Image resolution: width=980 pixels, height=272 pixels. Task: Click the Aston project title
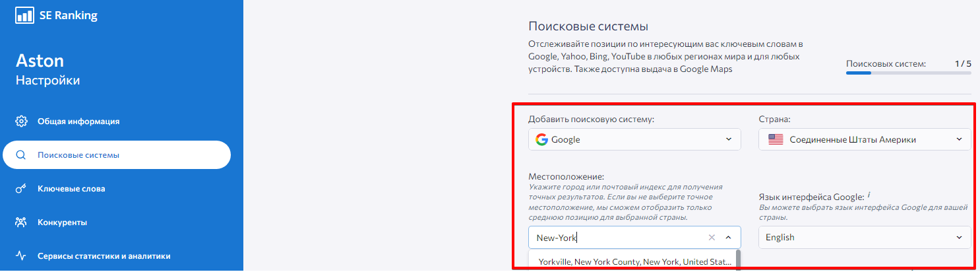pos(40,61)
